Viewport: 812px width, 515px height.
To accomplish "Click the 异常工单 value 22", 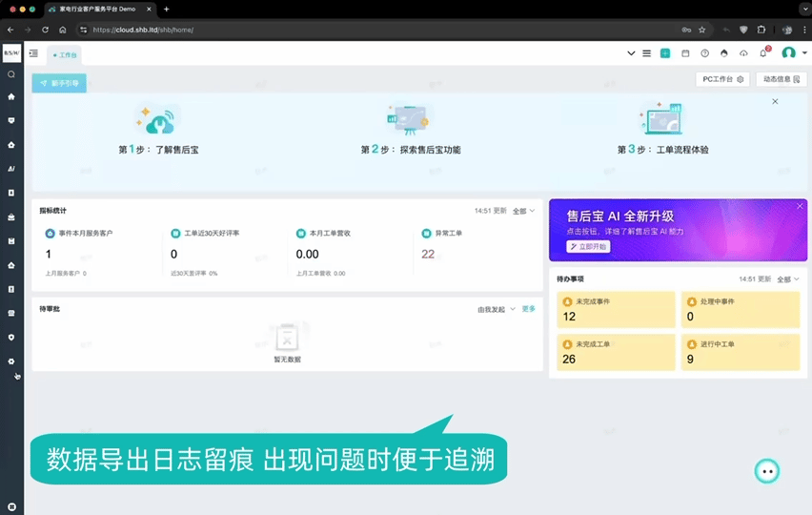I will point(428,255).
